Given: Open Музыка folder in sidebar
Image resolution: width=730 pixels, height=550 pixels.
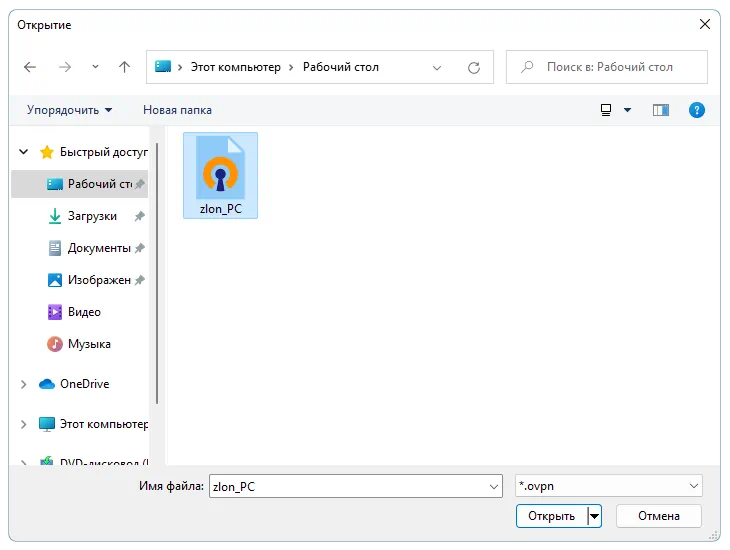Looking at the screenshot, I should (88, 344).
